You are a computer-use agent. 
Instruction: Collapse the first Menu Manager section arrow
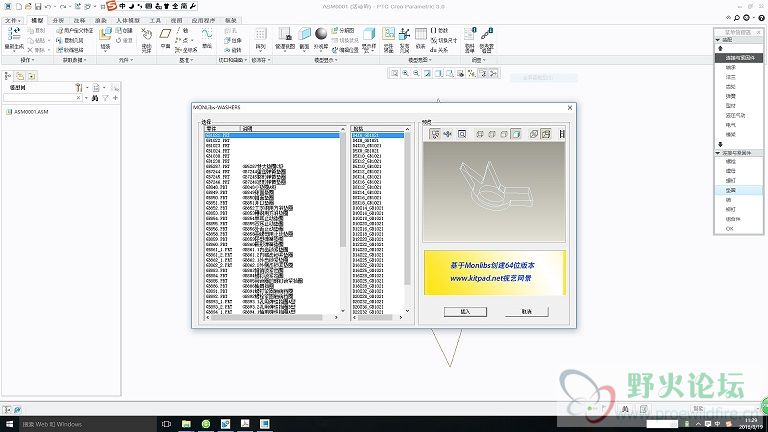click(718, 40)
